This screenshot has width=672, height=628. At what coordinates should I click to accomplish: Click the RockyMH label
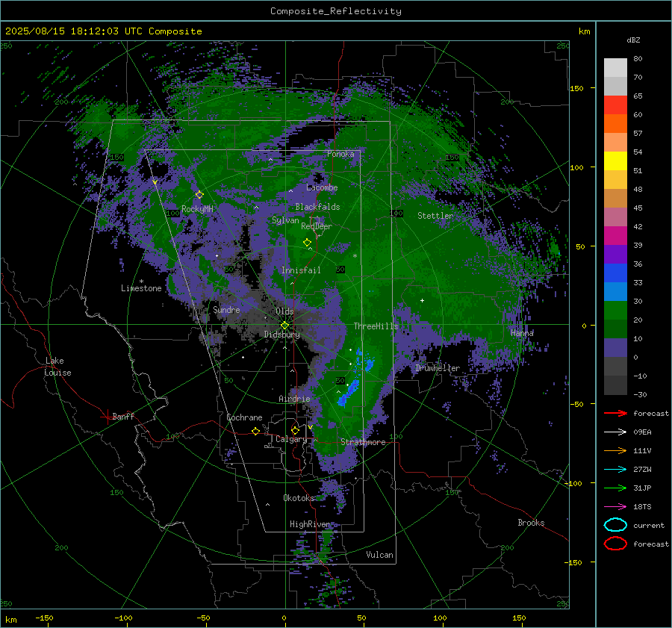click(197, 209)
